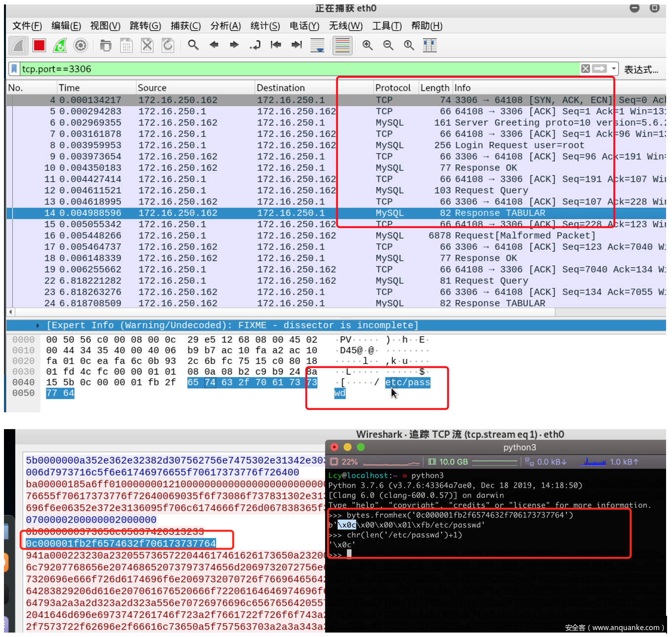Click the 表达式… button

point(641,69)
